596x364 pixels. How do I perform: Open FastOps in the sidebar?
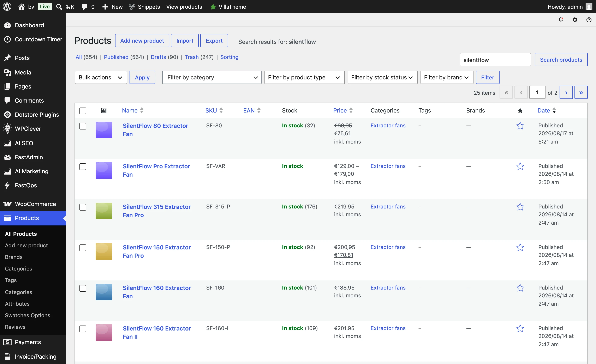tap(33, 185)
